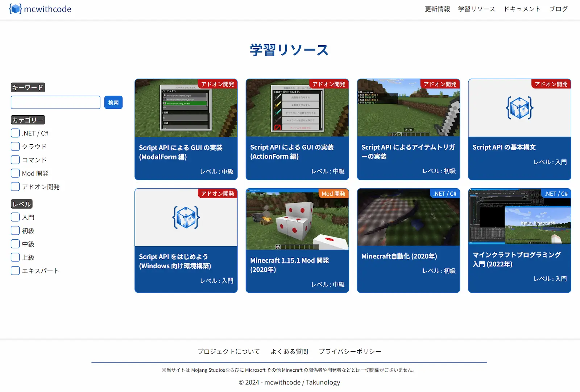Viewport: 580px width, 392px height.
Task: Toggle the 中級 level checkbox
Action: pos(15,244)
